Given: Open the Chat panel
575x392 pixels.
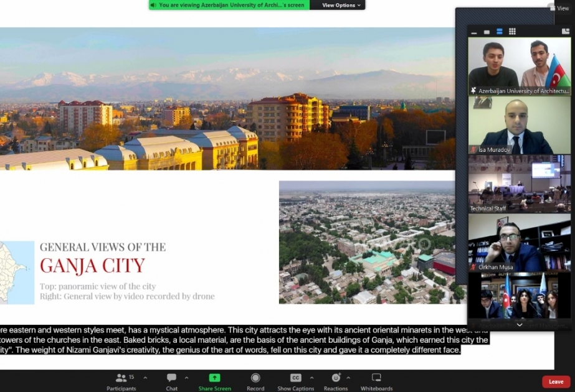Looking at the screenshot, I should coord(171,382).
